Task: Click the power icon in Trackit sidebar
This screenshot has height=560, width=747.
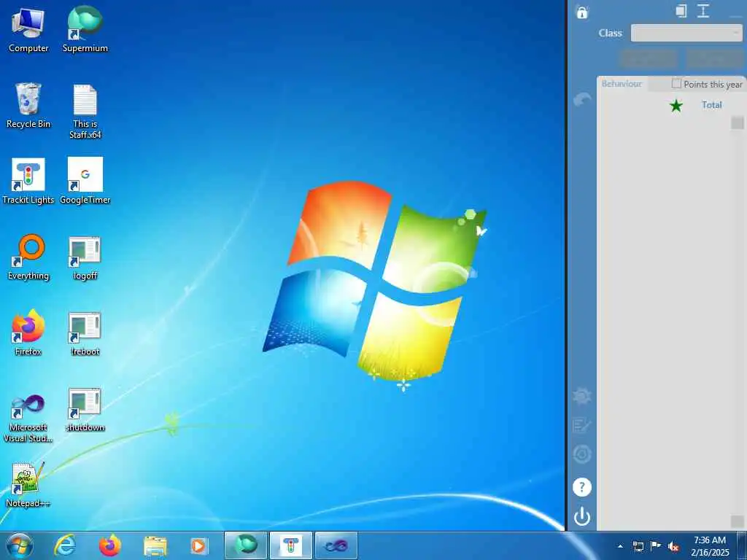Action: tap(582, 517)
